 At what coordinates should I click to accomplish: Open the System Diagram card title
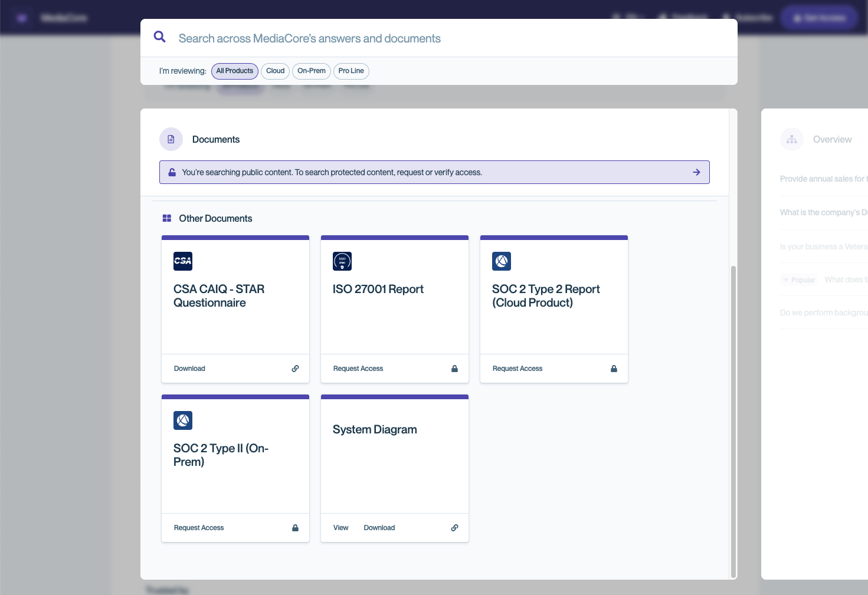[375, 429]
